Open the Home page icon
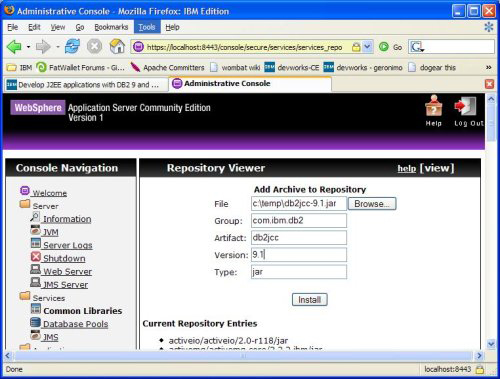The width and height of the screenshot is (500, 379). pos(117,46)
